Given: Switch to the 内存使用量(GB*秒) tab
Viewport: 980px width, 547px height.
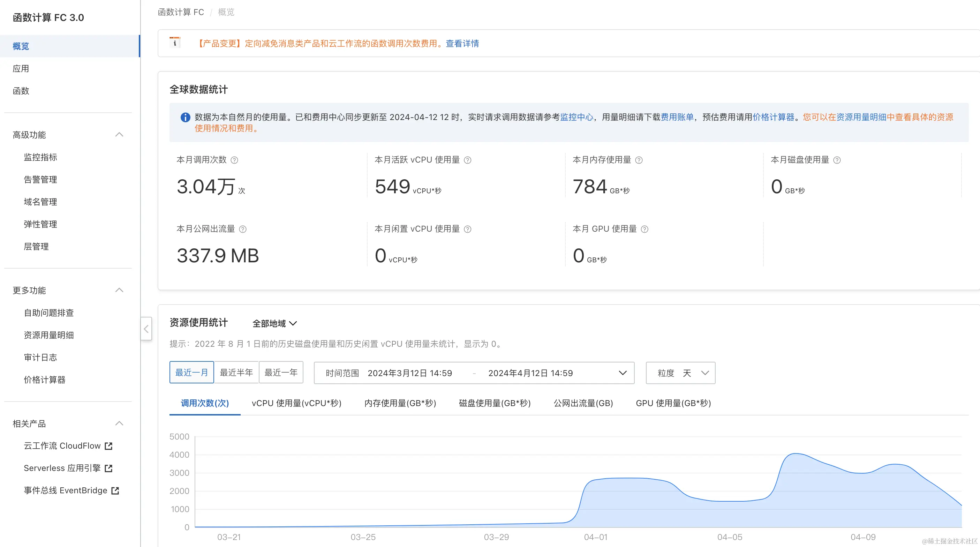Looking at the screenshot, I should click(400, 403).
